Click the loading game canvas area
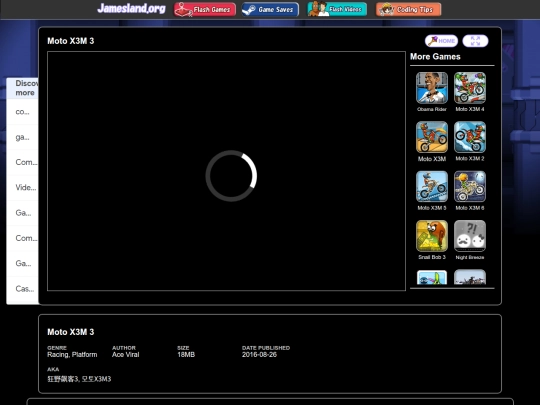Image resolution: width=540 pixels, height=405 pixels. pos(226,171)
